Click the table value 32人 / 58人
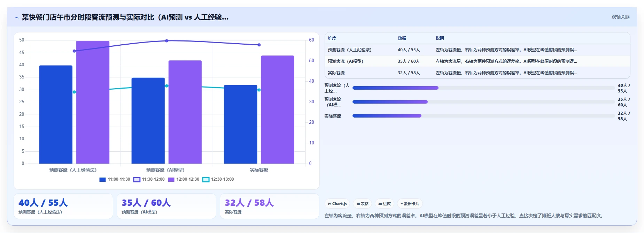Screen dimensions: 644x233 [409, 73]
